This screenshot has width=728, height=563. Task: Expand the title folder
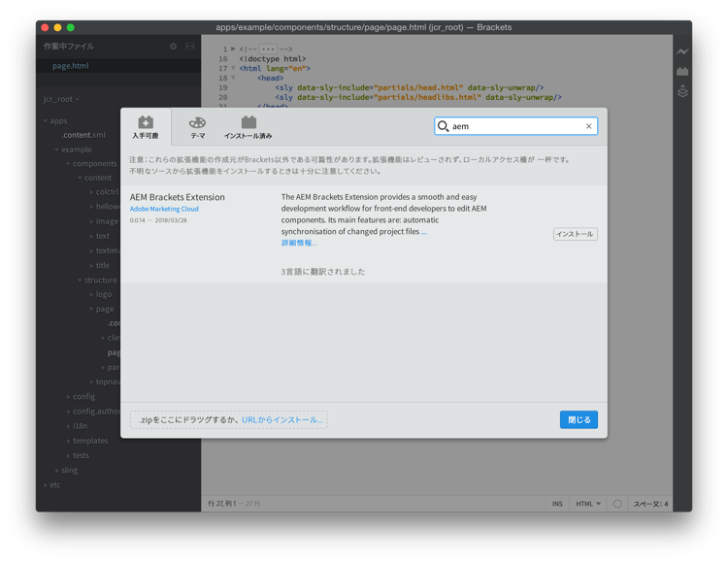click(91, 266)
